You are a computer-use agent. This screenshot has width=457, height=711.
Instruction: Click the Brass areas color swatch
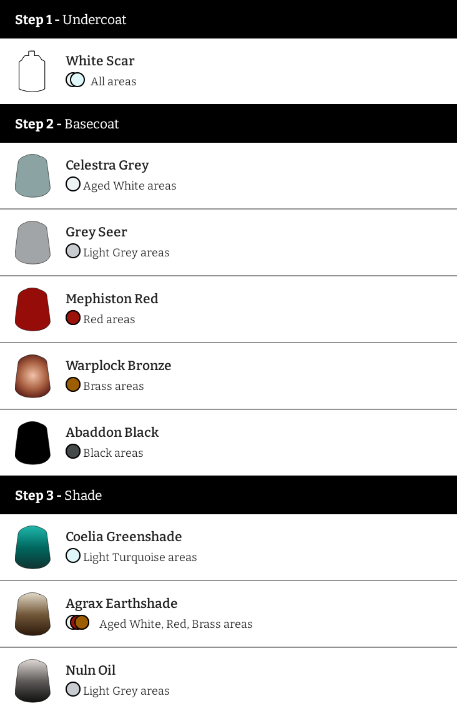click(x=73, y=385)
